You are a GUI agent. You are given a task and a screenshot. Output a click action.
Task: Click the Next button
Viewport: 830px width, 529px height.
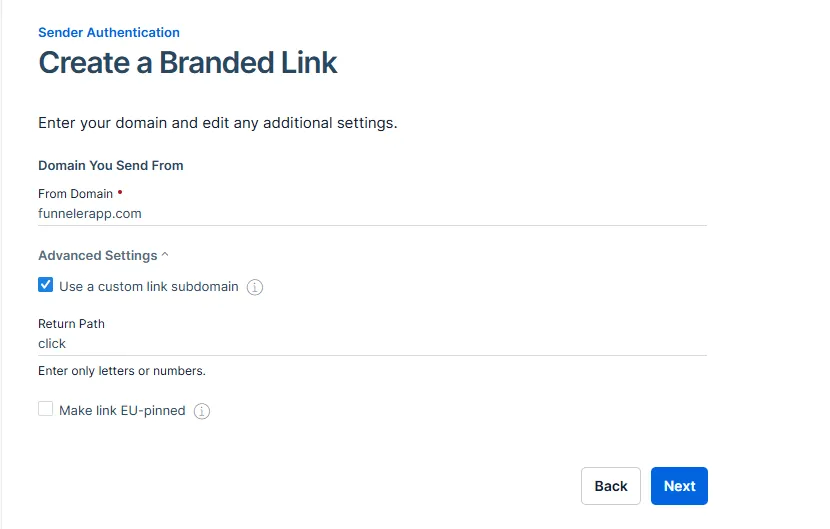pyautogui.click(x=679, y=486)
